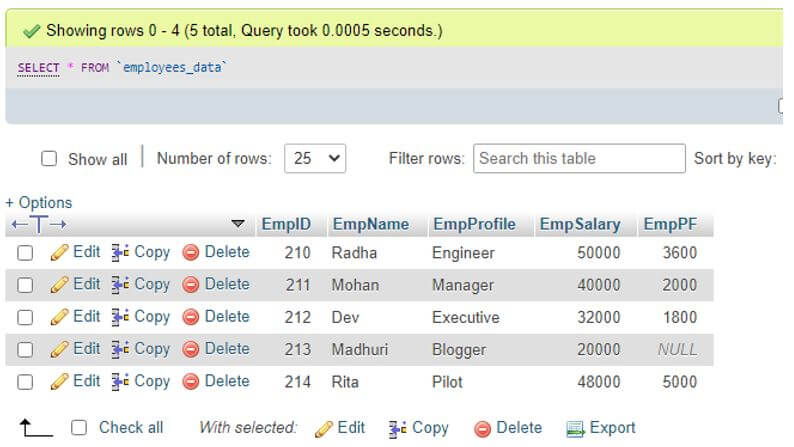Click the Copy link in Rita's row
The height and width of the screenshot is (447, 794).
pos(152,381)
